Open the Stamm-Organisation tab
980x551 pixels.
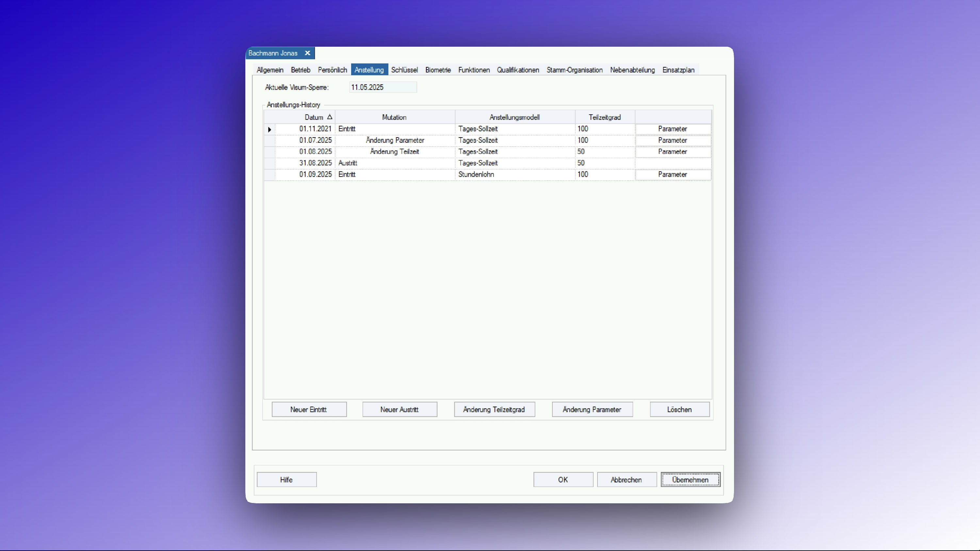point(574,70)
